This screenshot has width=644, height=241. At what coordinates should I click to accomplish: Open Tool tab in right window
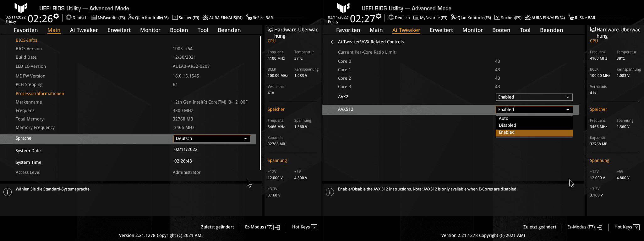tap(525, 30)
